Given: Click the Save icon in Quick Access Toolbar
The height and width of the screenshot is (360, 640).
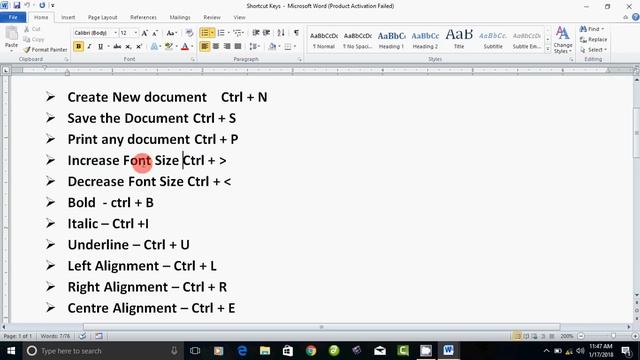Looking at the screenshot, I should click(17, 6).
